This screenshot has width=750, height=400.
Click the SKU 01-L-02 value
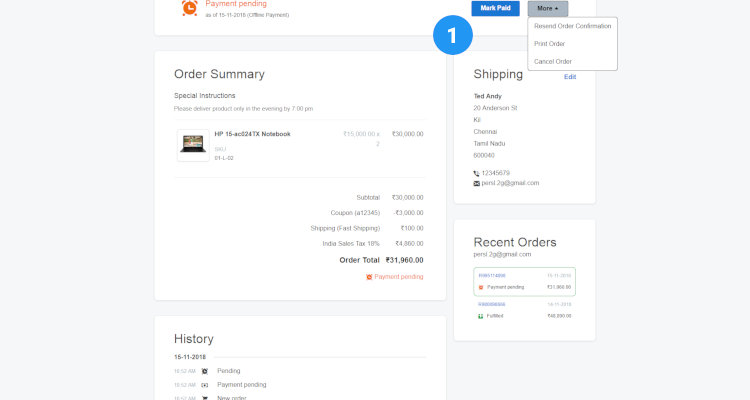click(224, 158)
